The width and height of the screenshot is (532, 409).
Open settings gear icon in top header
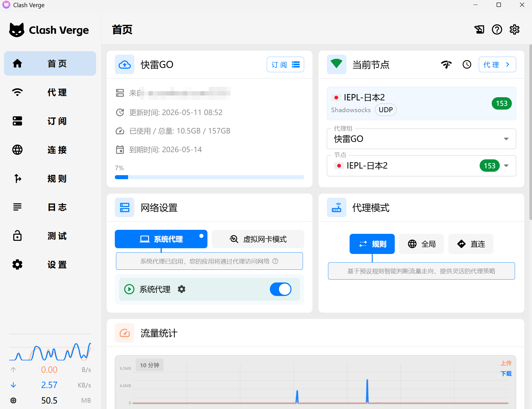pyautogui.click(x=514, y=29)
